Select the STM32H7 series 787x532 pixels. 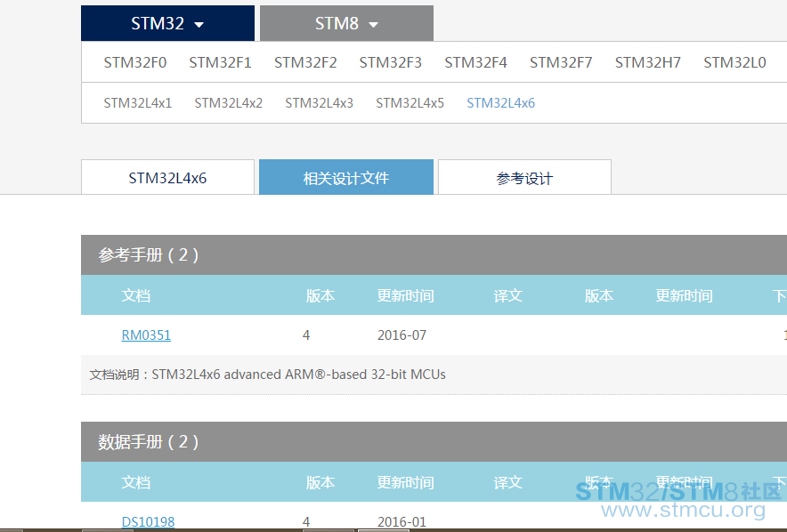coord(648,62)
